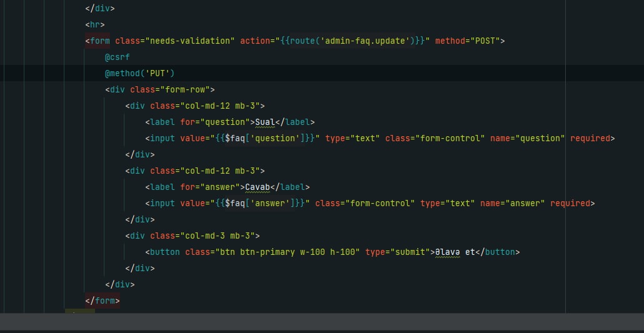Click the closing </form> tag
The image size is (644, 333).
point(103,301)
